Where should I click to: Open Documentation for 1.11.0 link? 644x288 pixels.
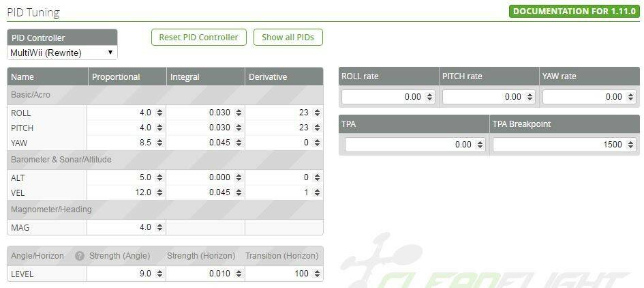pyautogui.click(x=574, y=11)
